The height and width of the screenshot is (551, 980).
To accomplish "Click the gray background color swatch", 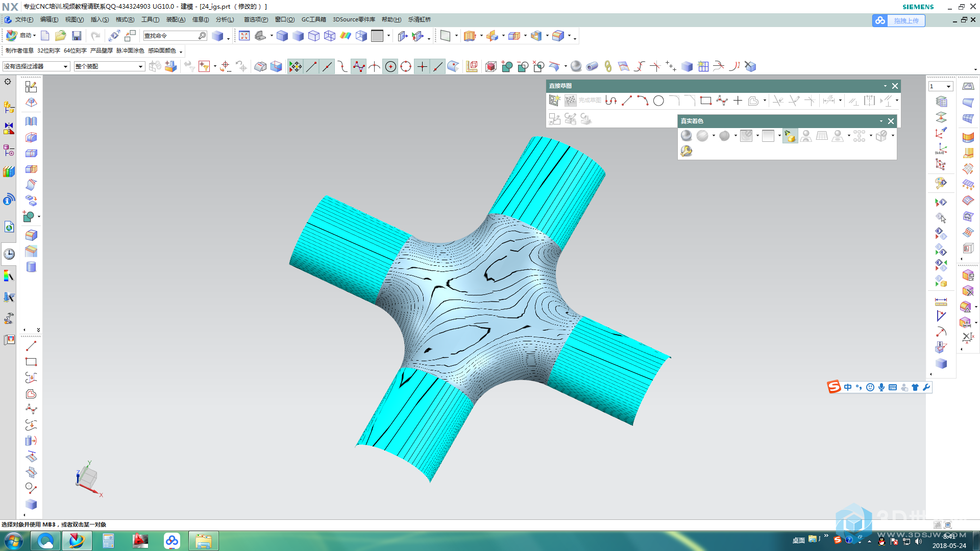I will click(x=377, y=36).
